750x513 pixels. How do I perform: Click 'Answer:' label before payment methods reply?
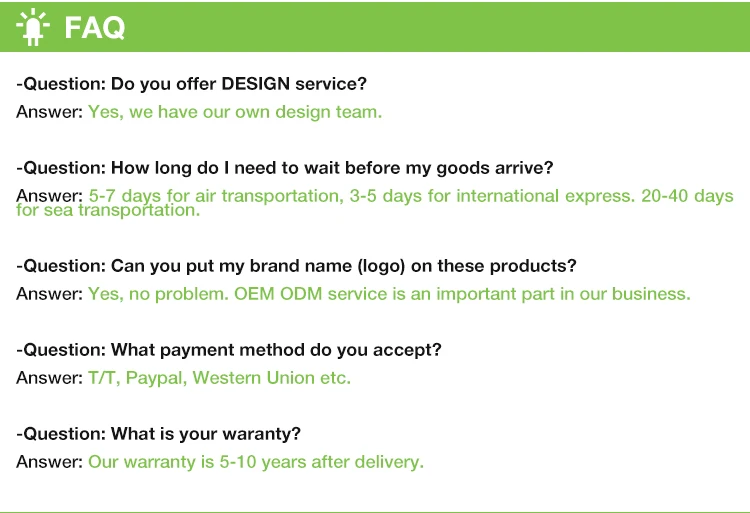tap(49, 378)
